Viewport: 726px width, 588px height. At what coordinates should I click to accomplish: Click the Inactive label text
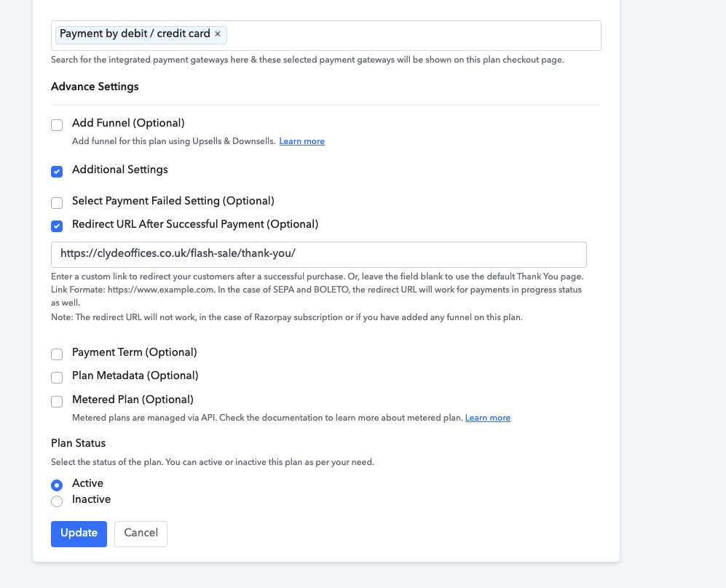[x=91, y=499]
